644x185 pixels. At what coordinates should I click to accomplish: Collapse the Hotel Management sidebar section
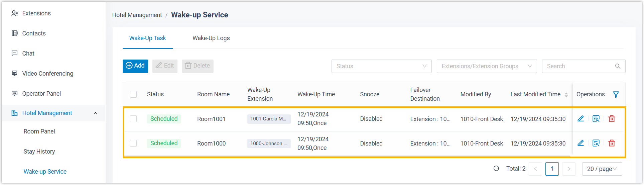tap(96, 113)
